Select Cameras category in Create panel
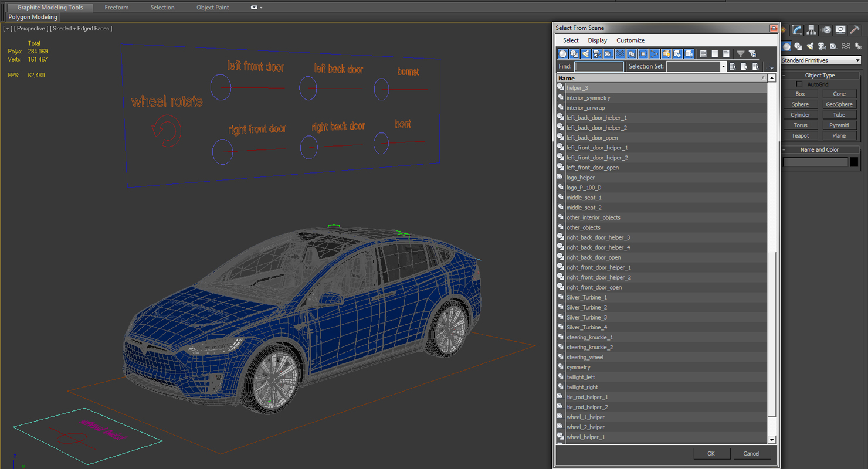This screenshot has height=469, width=868. (x=822, y=46)
